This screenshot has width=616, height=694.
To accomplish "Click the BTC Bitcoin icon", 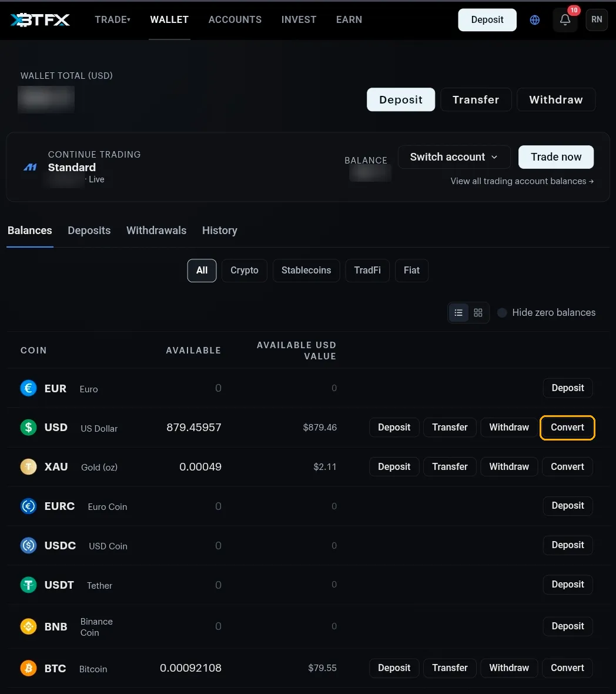I will pos(29,668).
